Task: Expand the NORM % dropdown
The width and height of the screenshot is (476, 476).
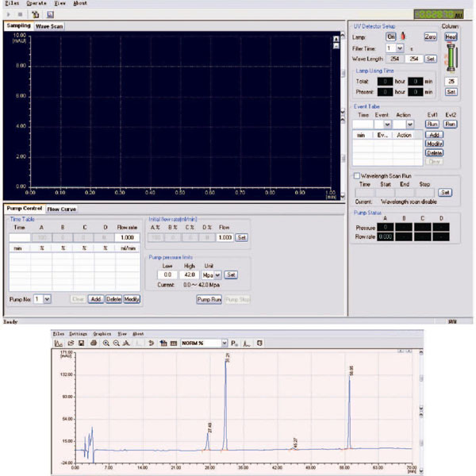Action: pos(223,343)
